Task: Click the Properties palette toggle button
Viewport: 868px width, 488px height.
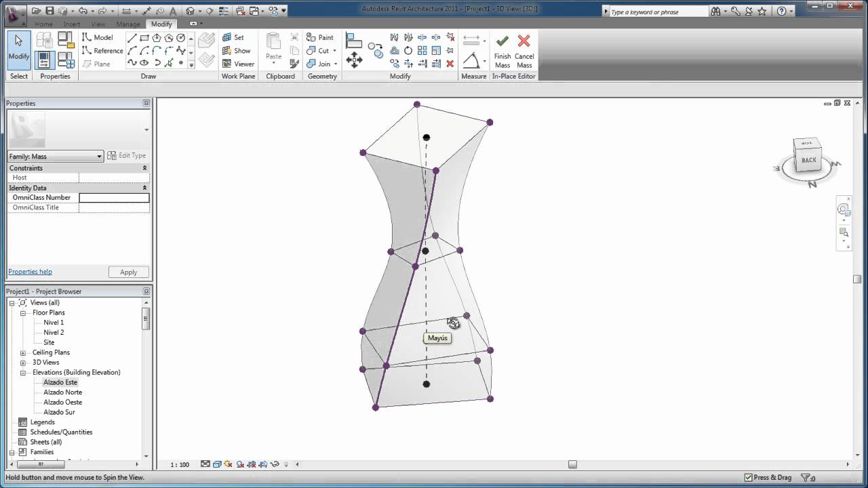Action: 43,60
